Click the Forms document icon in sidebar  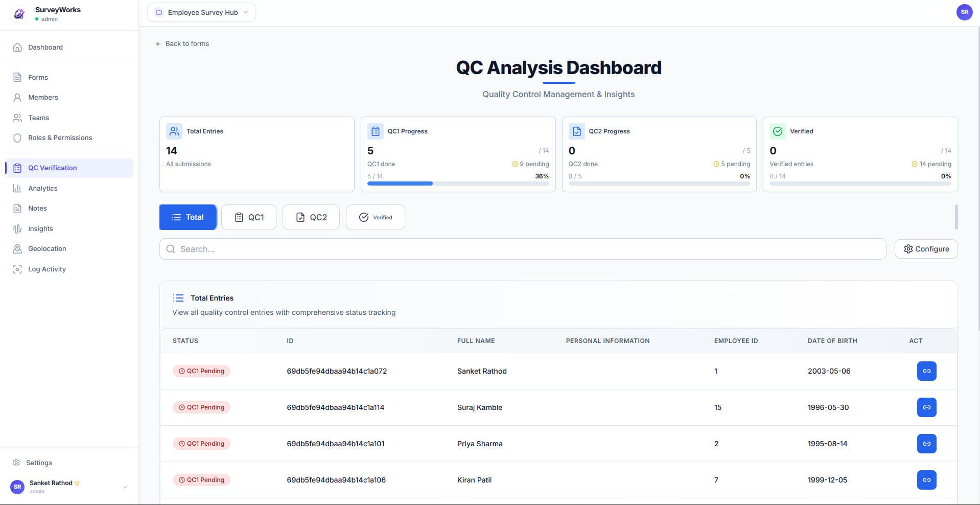click(17, 78)
